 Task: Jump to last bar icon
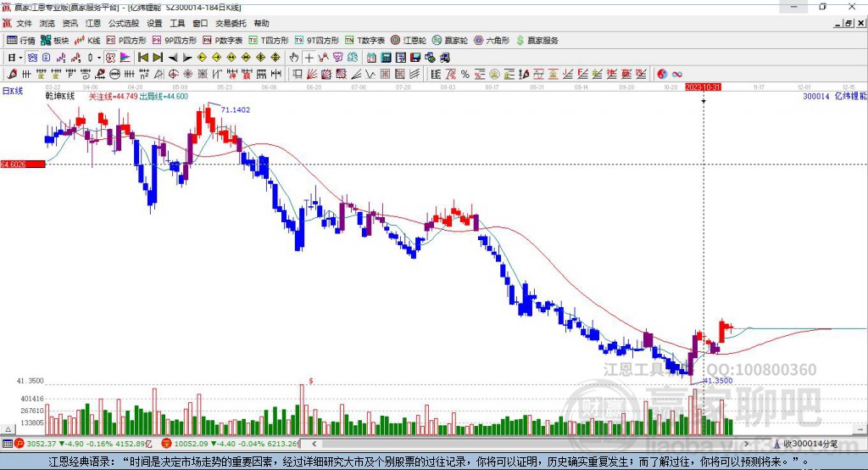click(158, 58)
